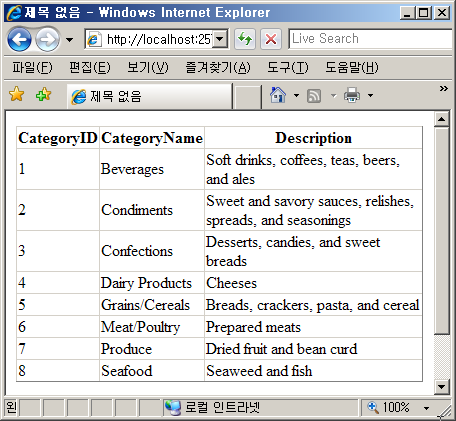Click the Seaweed and fish description

[313, 370]
